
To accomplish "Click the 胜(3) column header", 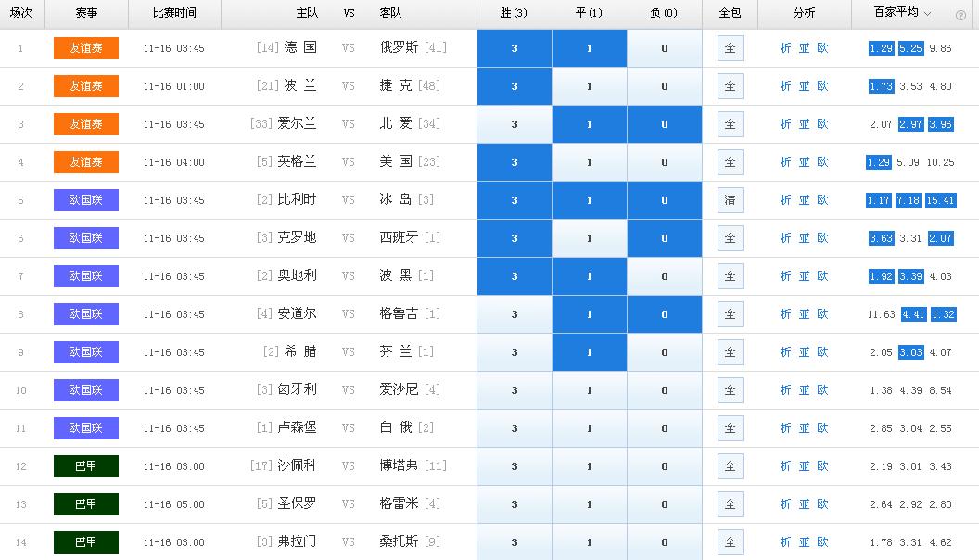I will (514, 13).
